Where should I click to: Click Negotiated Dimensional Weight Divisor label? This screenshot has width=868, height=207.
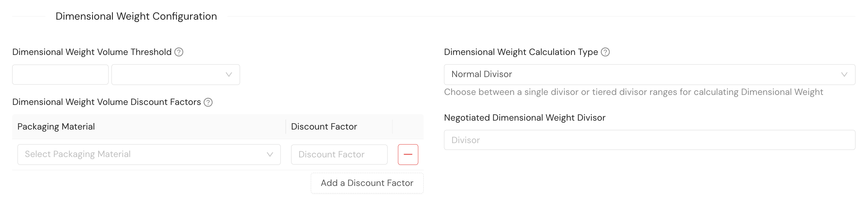(524, 118)
